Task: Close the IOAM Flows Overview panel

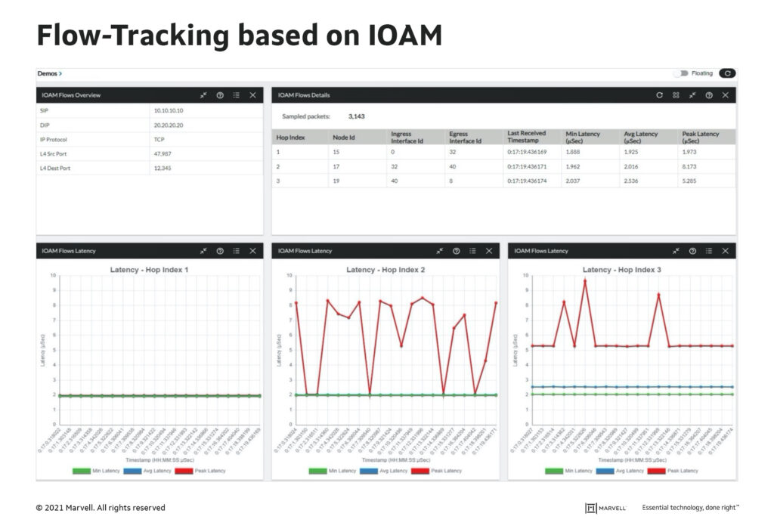Action: [252, 95]
